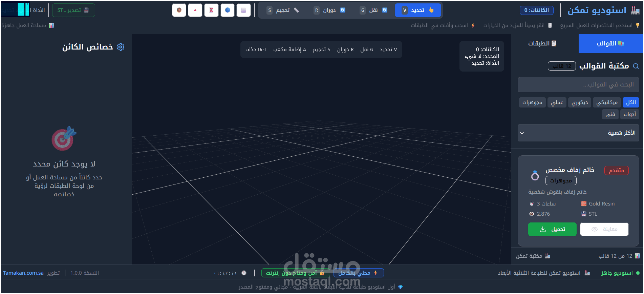Click the lightning icon beside اسحب وأفلت
The width and height of the screenshot is (644, 294).
click(473, 25)
